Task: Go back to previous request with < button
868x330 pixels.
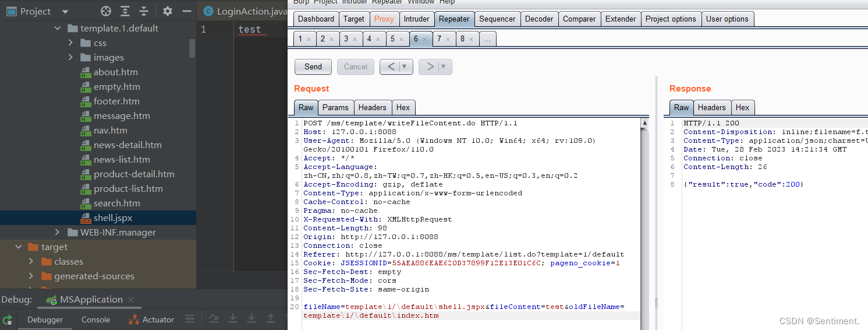Action: (392, 66)
